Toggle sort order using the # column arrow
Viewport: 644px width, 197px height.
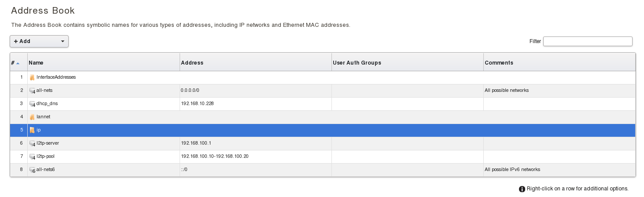click(18, 63)
